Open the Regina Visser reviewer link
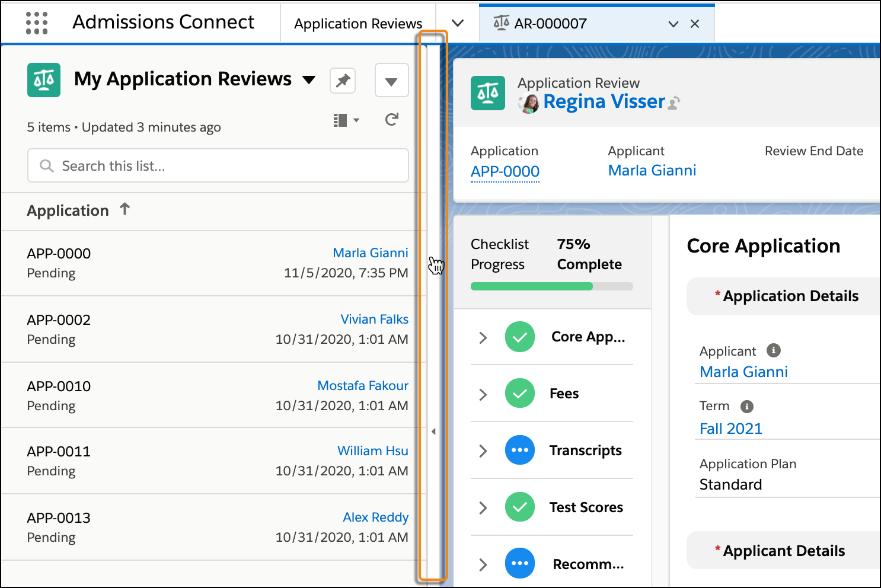Screen dimensions: 881x588 (x=604, y=101)
